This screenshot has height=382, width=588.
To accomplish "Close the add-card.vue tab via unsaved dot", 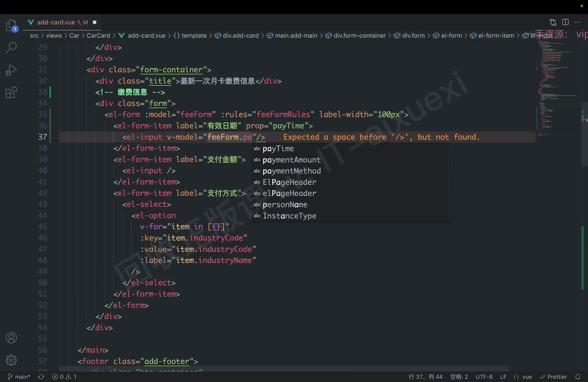I will (94, 22).
